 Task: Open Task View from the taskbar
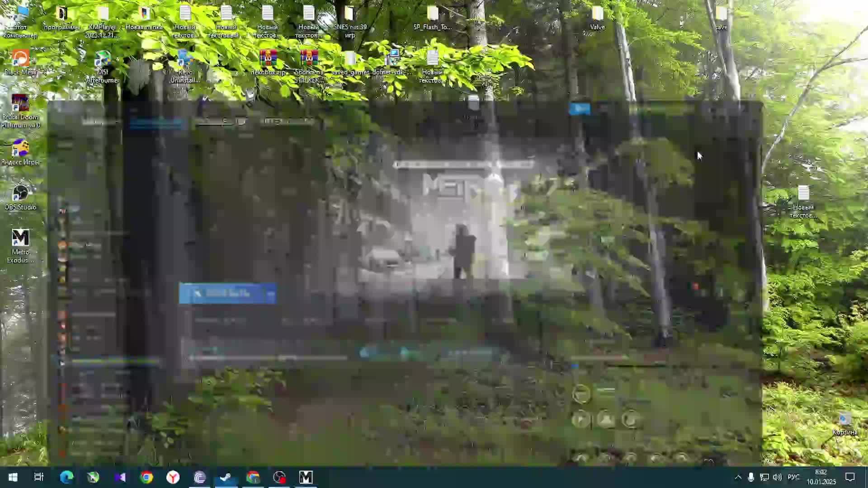tap(39, 477)
